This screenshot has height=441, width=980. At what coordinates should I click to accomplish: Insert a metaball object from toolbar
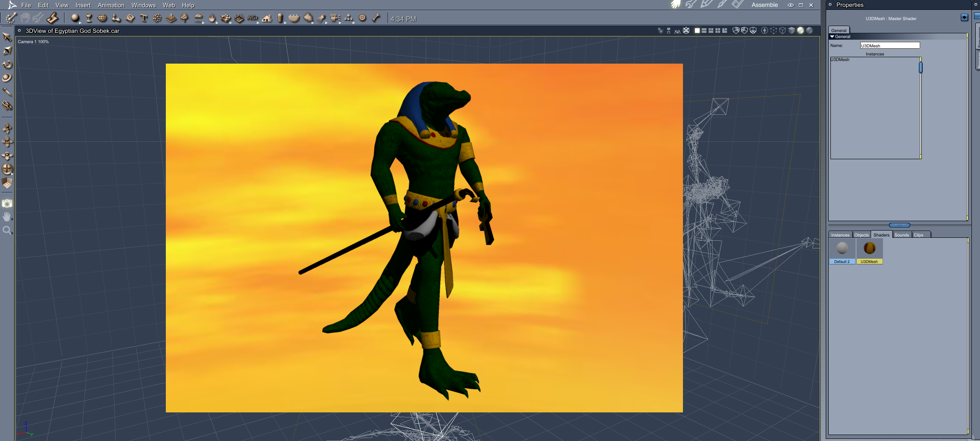[116, 18]
